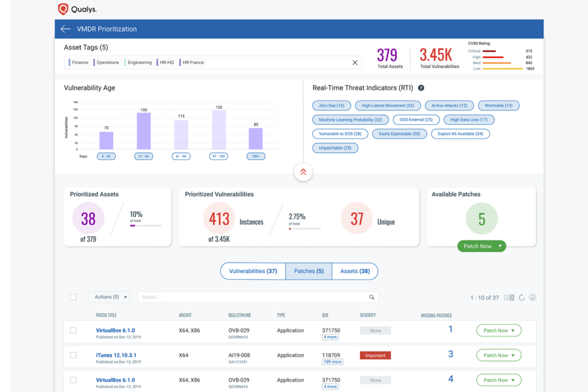Clear asset tags with the X icon
588x392 pixels.
coord(355,63)
